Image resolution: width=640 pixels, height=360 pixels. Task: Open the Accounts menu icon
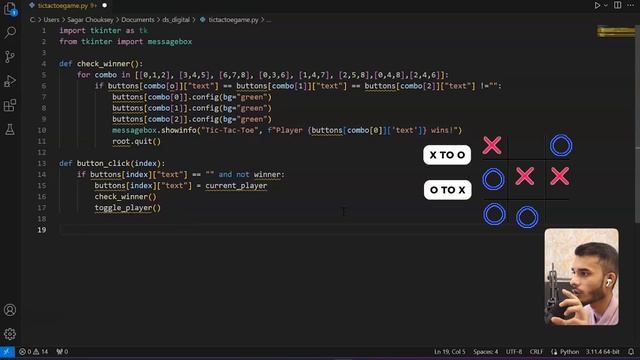point(10,310)
